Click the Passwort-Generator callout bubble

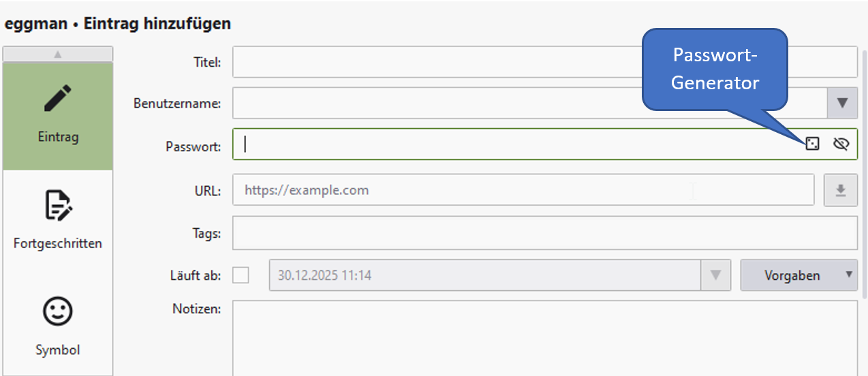(x=715, y=69)
